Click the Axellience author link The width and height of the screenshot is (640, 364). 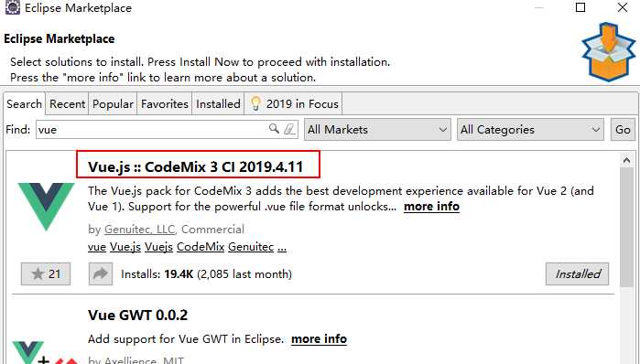130,360
